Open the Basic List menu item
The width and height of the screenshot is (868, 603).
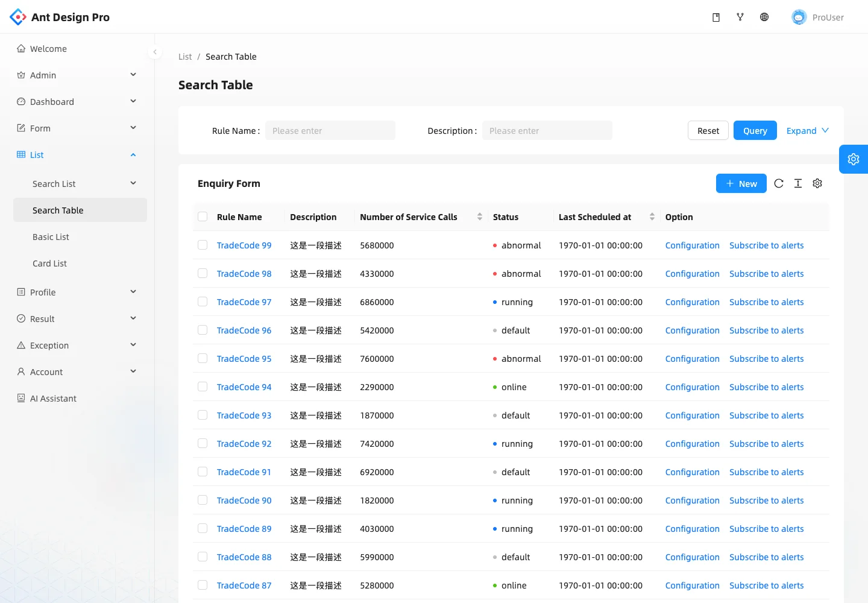pos(80,237)
